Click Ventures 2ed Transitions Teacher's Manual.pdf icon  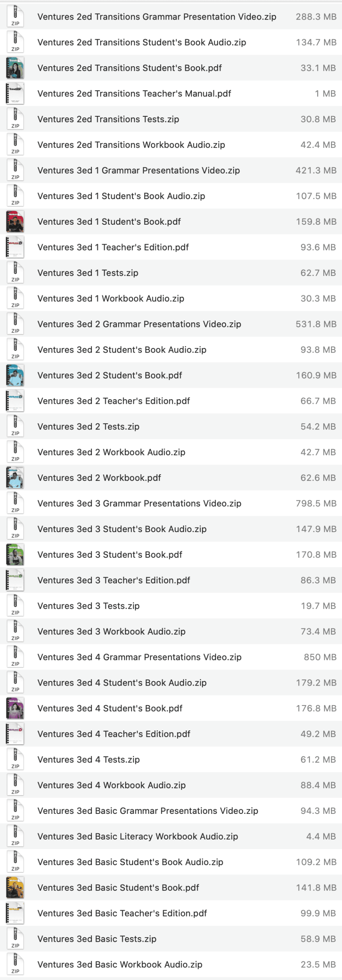click(15, 94)
